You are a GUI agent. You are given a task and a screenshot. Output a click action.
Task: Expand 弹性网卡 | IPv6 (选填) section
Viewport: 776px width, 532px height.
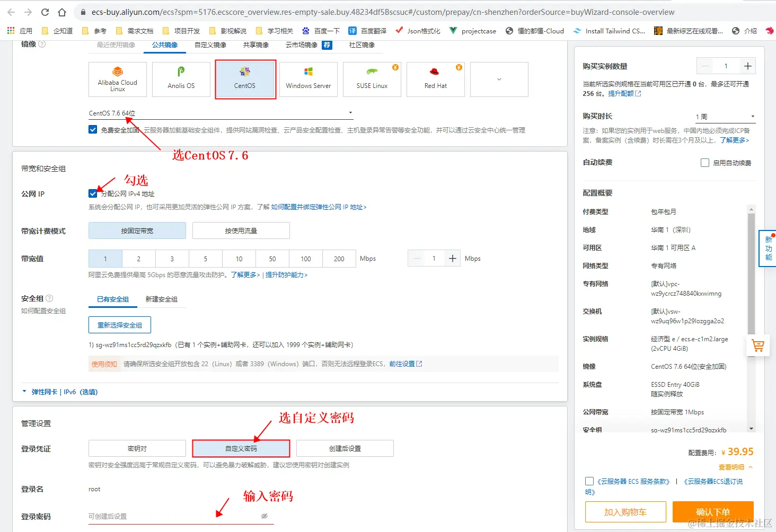(60, 392)
